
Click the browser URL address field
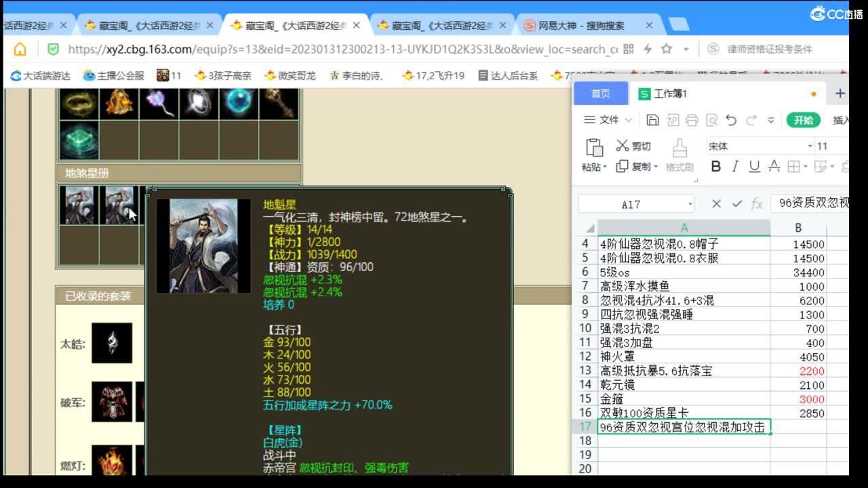tap(342, 49)
